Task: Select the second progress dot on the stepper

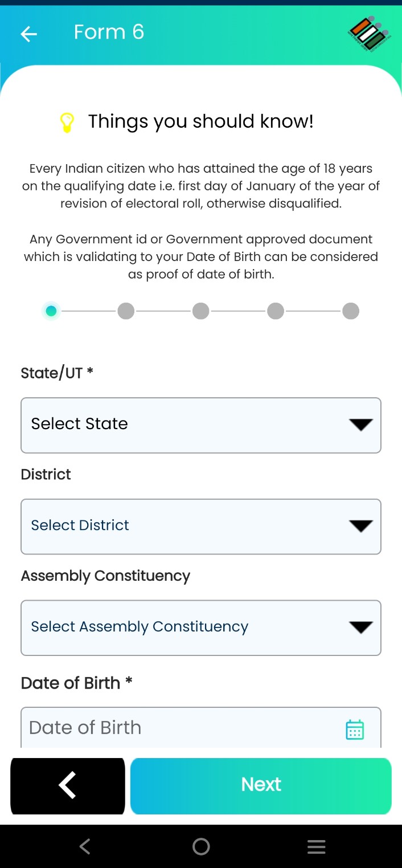Action: (x=126, y=311)
